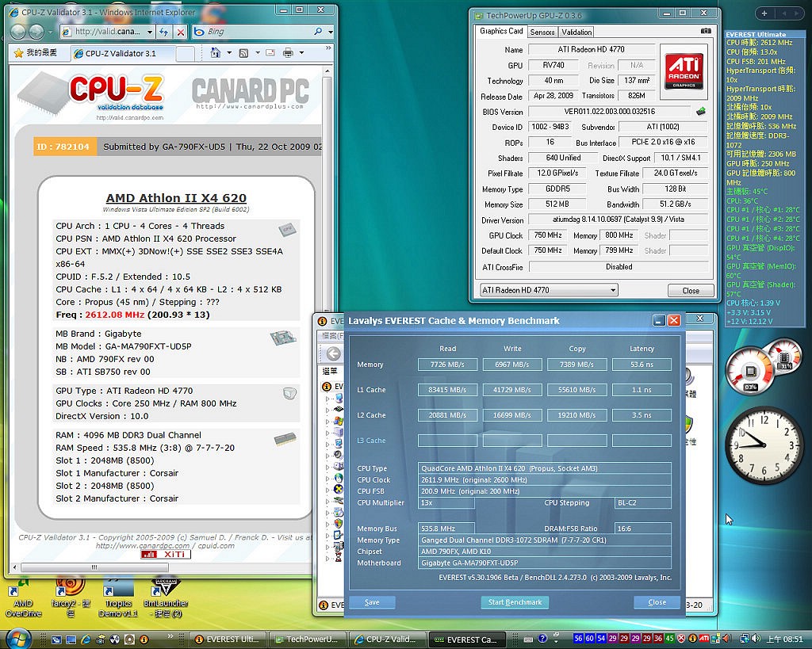Click the sidebar add gadget plus button

764,13
